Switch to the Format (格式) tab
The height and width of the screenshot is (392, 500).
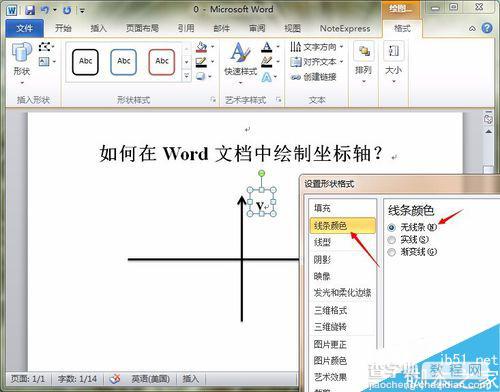[x=402, y=28]
